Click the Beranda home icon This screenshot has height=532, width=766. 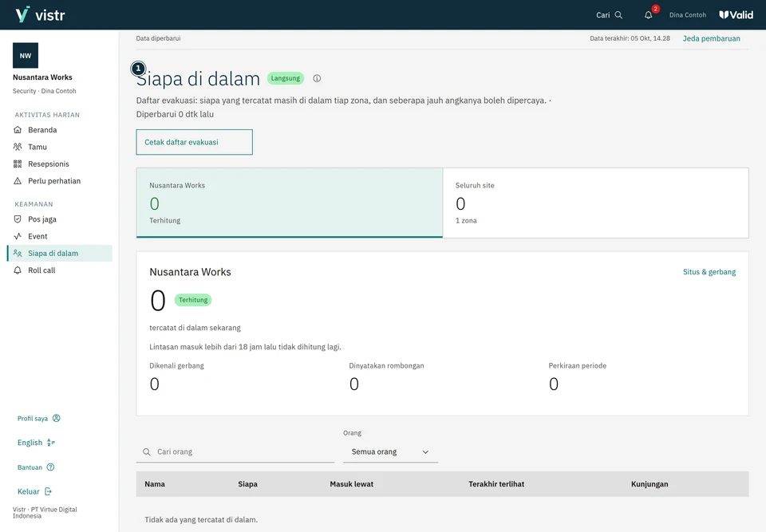point(18,130)
